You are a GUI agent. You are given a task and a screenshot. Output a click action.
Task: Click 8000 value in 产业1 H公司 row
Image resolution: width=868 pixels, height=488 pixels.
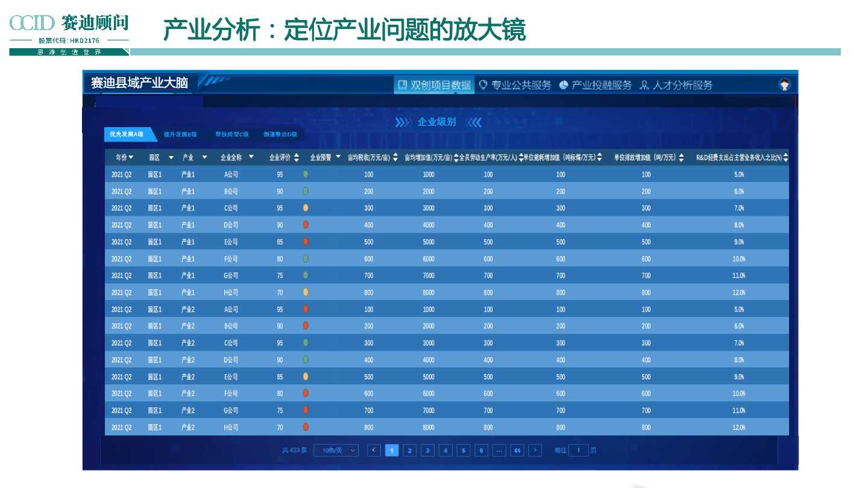click(429, 292)
